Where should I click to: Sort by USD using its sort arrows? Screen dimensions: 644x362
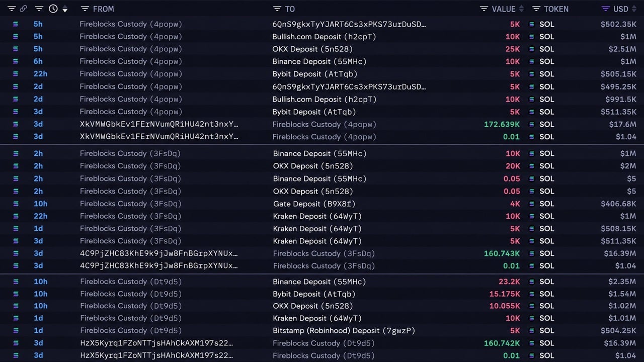click(634, 9)
